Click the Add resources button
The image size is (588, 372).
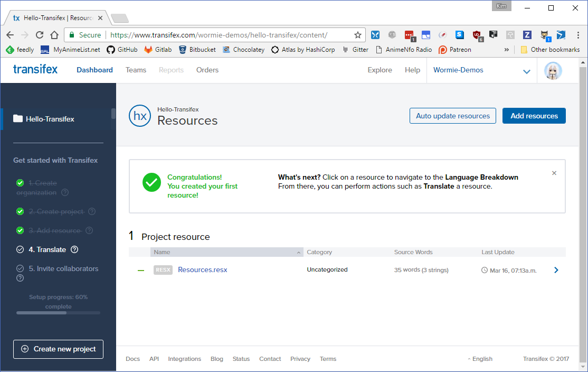click(x=534, y=116)
